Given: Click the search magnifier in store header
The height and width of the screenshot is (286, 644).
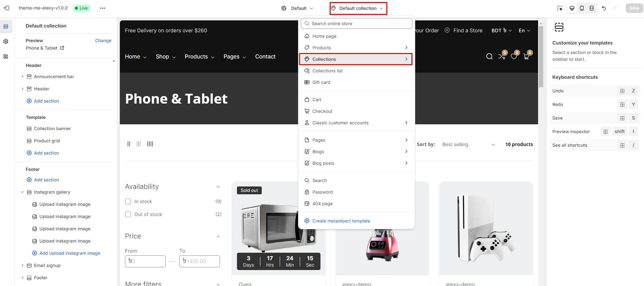Looking at the screenshot, I should pos(489,56).
